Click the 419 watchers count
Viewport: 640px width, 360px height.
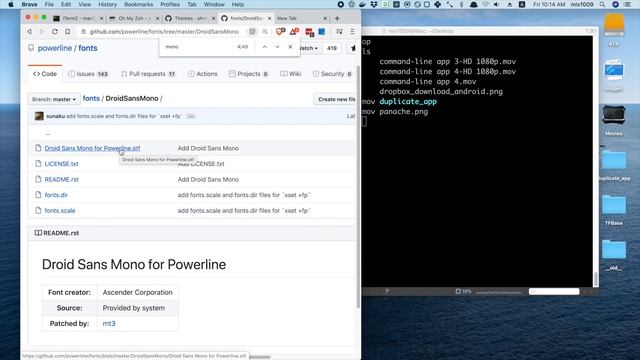(x=332, y=48)
